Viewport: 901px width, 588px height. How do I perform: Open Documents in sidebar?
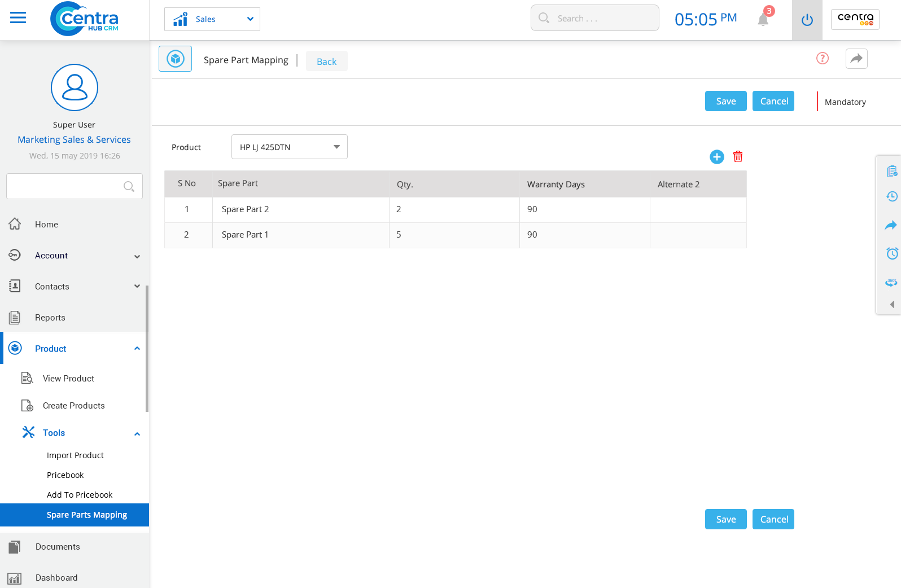58,547
